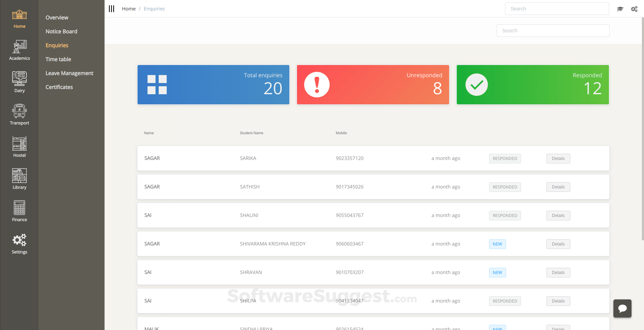Open the Overview menu item
Screen dimensions: 644x330
click(x=57, y=18)
